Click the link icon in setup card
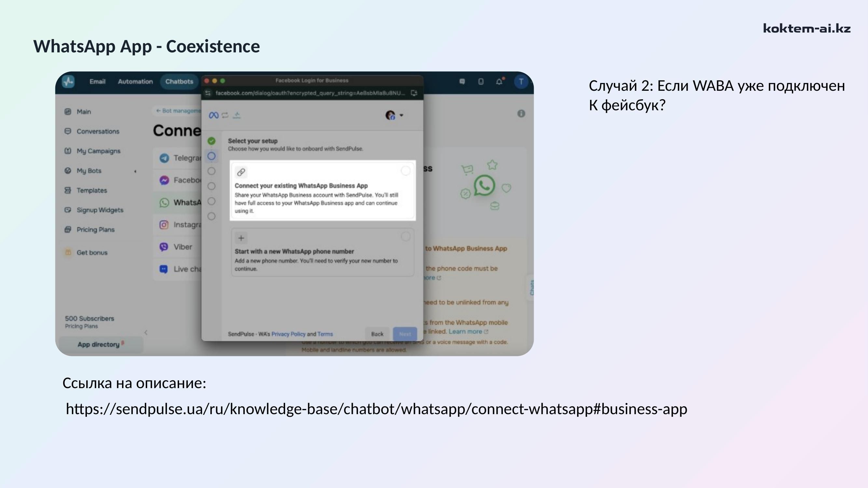This screenshot has width=868, height=488. coord(241,172)
